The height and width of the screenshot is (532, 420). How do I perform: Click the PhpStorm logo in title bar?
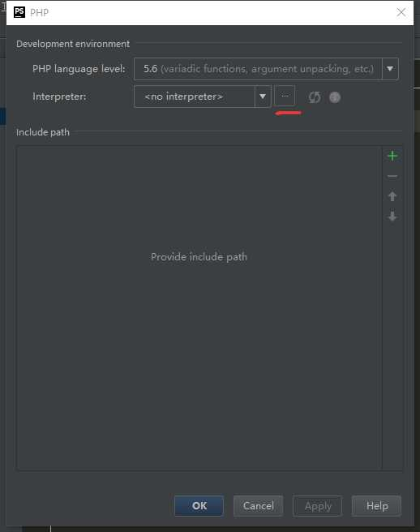pyautogui.click(x=19, y=12)
